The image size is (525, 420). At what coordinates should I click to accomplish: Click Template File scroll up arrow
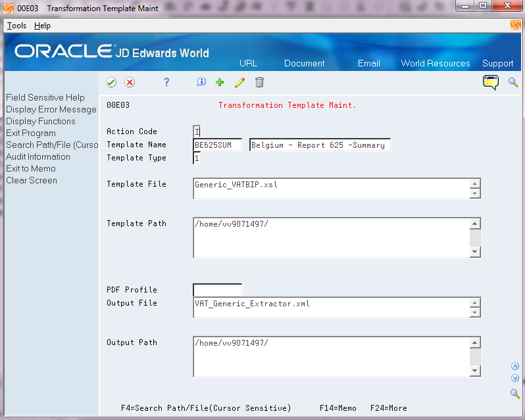click(x=475, y=183)
